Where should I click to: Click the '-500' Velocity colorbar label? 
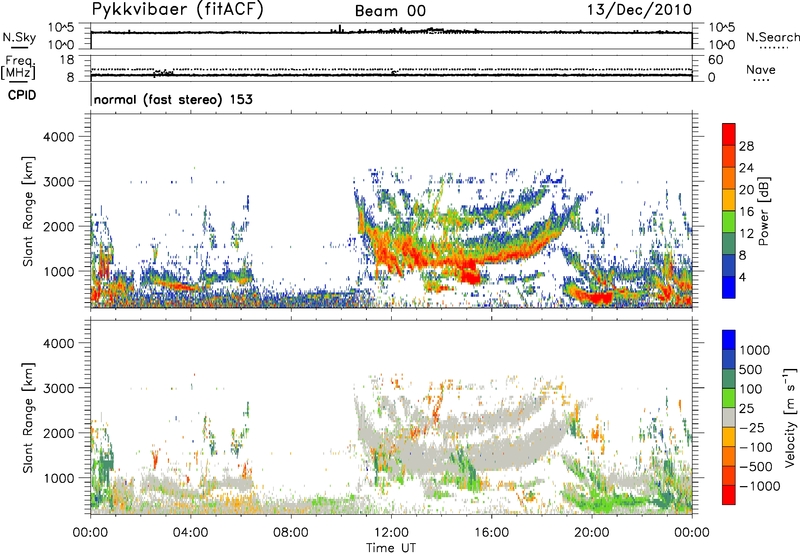[755, 466]
